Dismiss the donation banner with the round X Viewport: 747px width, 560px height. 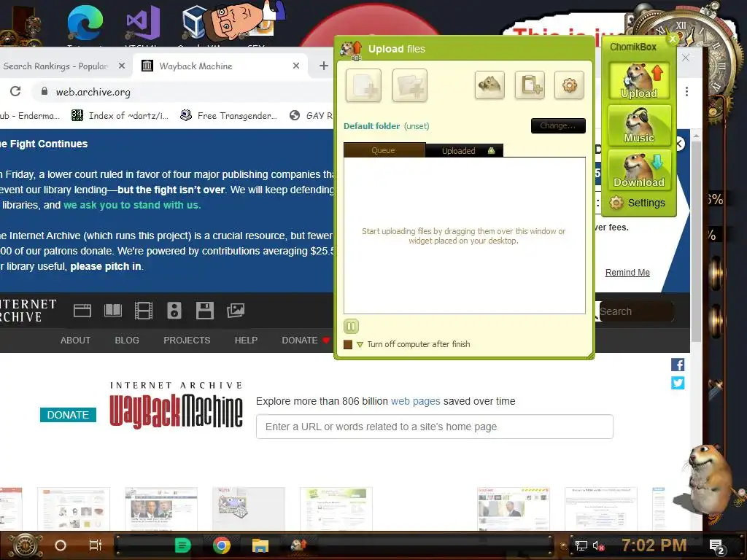point(680,144)
